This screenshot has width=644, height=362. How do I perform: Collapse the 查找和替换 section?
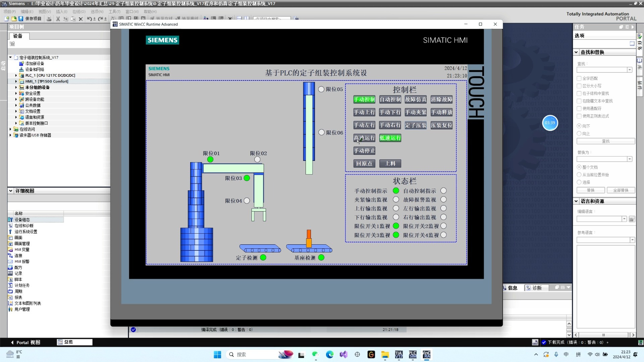pos(576,52)
